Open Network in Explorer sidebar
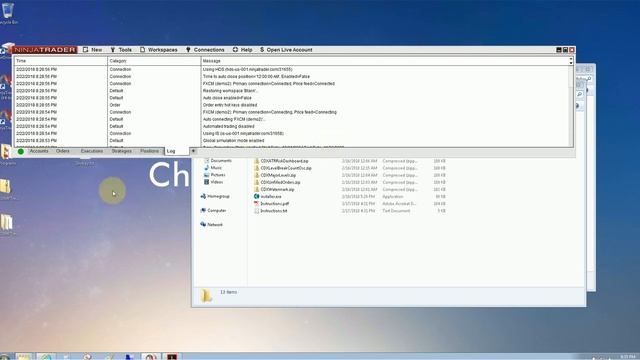 pos(212,225)
